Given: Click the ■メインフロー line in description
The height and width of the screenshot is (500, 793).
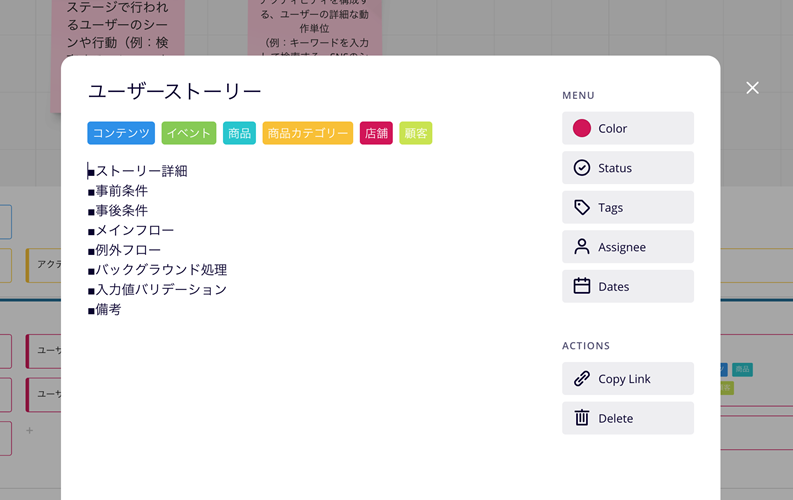Looking at the screenshot, I should [131, 230].
